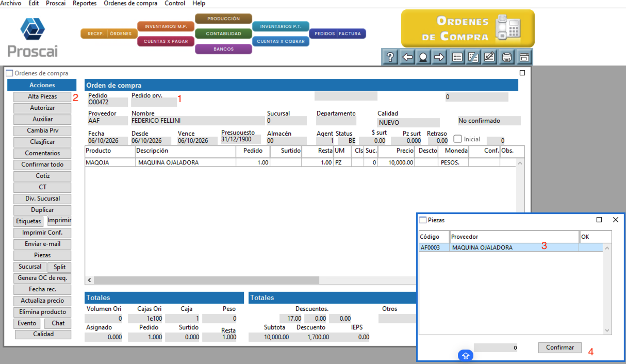626x364 pixels.
Task: Click the Alta Piezas button
Action: tap(42, 97)
